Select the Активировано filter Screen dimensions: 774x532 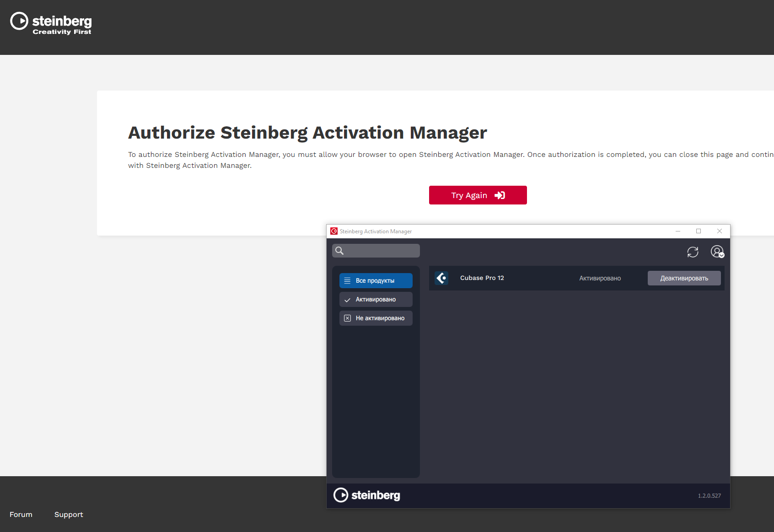pos(376,299)
